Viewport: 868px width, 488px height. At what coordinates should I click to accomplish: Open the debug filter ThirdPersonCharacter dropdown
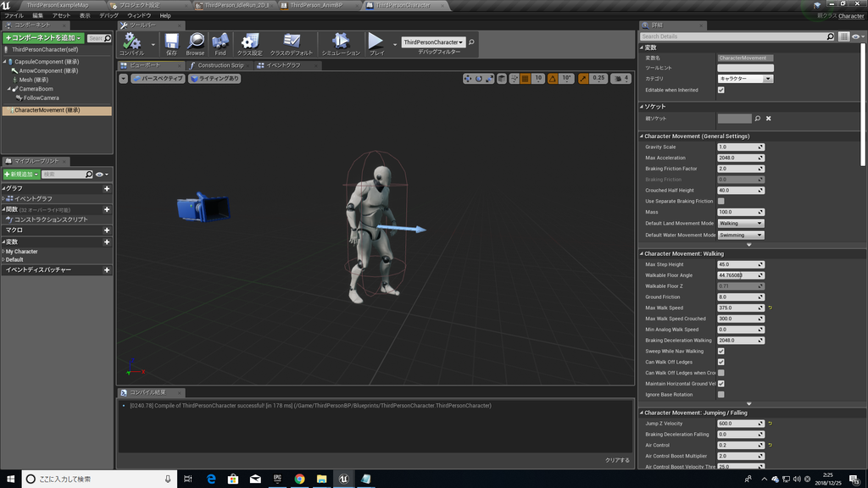(x=433, y=42)
